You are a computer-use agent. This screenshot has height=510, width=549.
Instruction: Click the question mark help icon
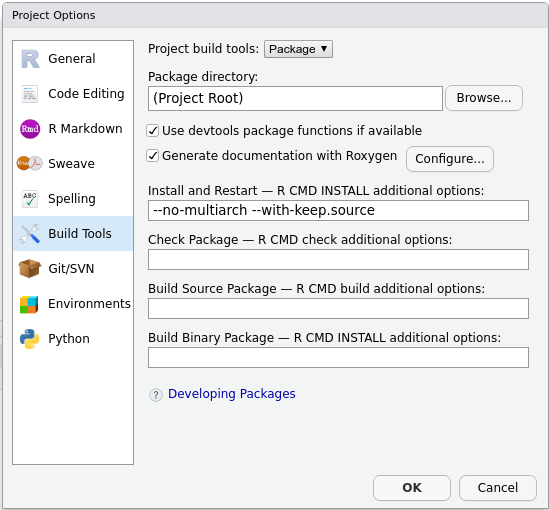click(x=156, y=395)
